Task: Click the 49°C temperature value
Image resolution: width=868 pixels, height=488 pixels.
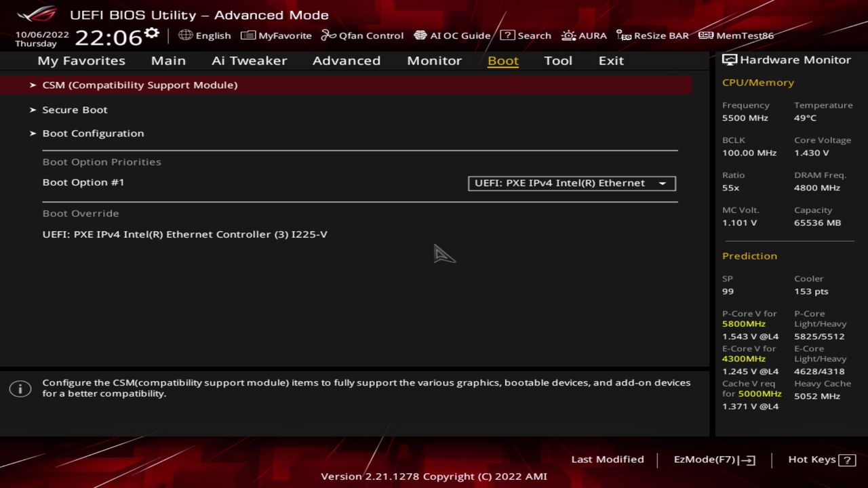Action: click(x=805, y=118)
